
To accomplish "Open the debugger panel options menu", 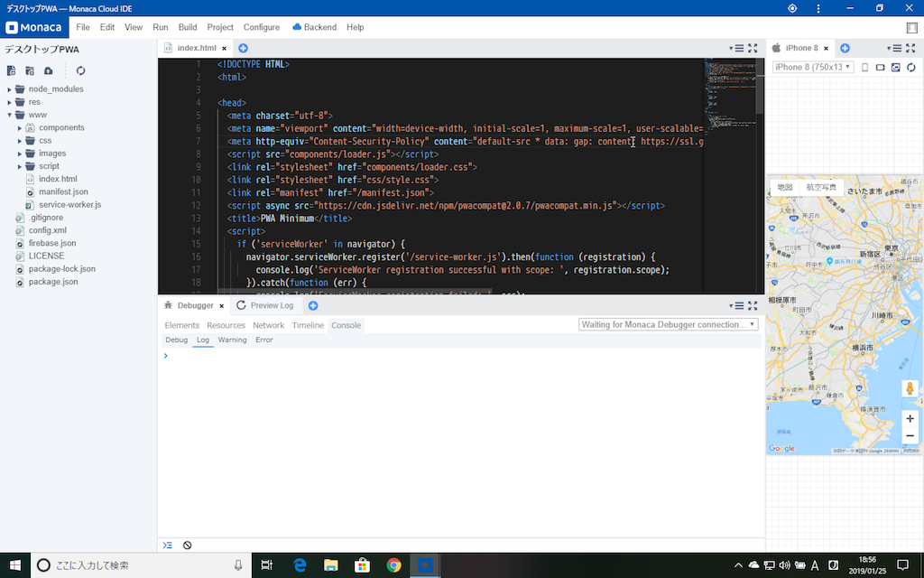I will click(736, 305).
